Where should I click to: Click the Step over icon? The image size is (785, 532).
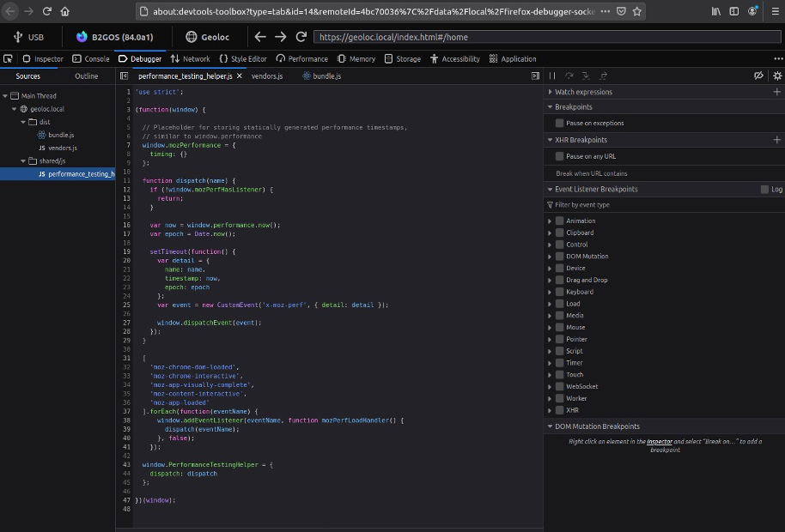pyautogui.click(x=569, y=76)
